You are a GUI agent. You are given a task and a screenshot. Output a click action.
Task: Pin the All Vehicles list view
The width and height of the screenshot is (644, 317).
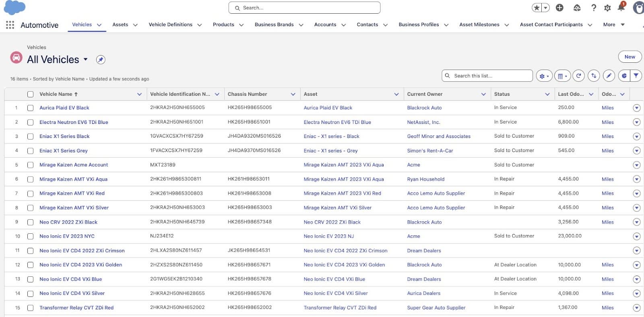pos(101,60)
